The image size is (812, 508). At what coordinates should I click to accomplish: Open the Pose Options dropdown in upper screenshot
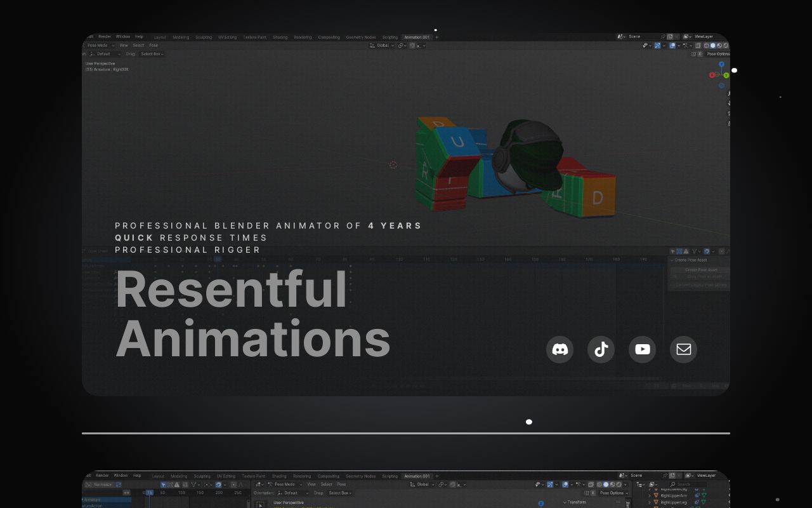tap(717, 54)
